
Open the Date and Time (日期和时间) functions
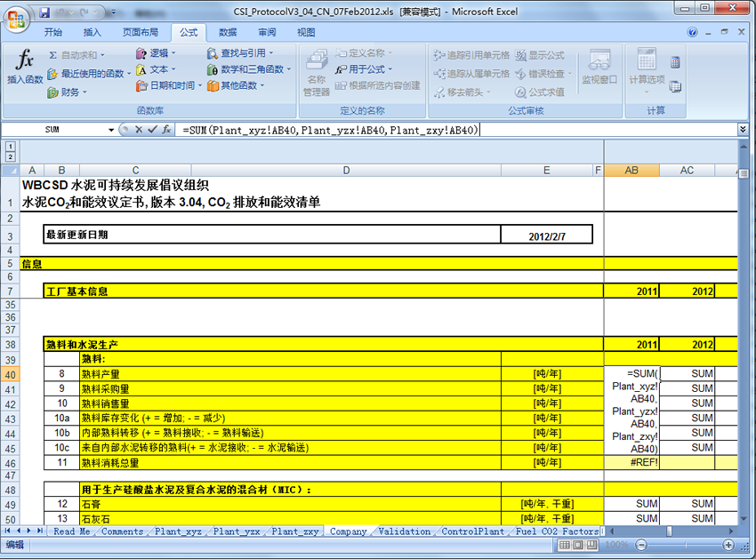pos(166,86)
